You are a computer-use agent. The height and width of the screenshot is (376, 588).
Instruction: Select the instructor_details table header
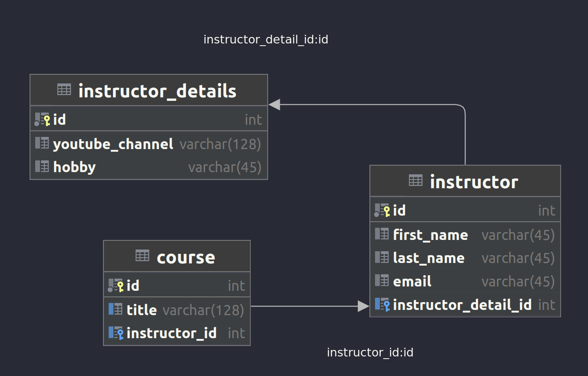(x=149, y=90)
